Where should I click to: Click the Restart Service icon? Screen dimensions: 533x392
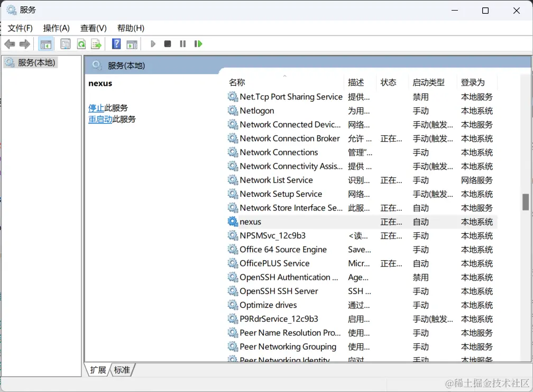(x=198, y=44)
